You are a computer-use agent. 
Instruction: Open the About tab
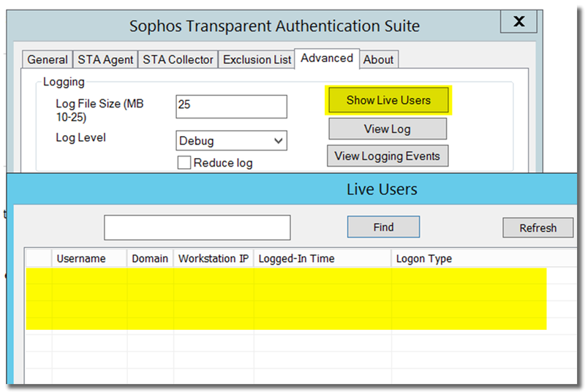tap(378, 60)
